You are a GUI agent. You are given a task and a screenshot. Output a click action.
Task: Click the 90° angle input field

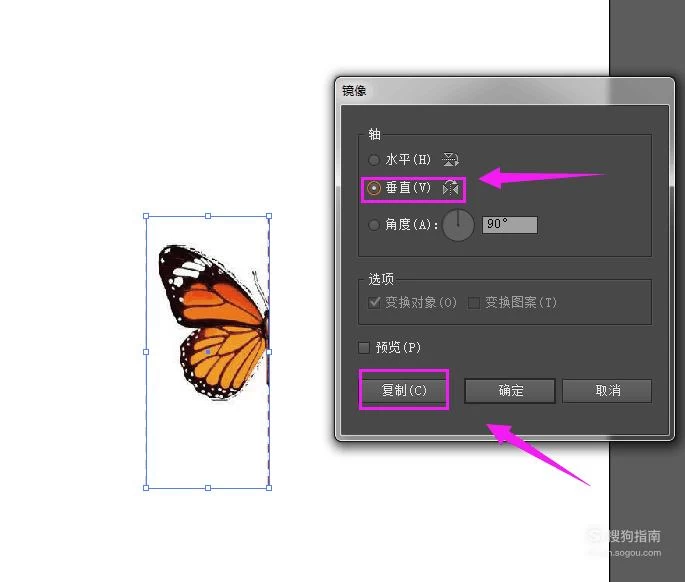pyautogui.click(x=510, y=225)
